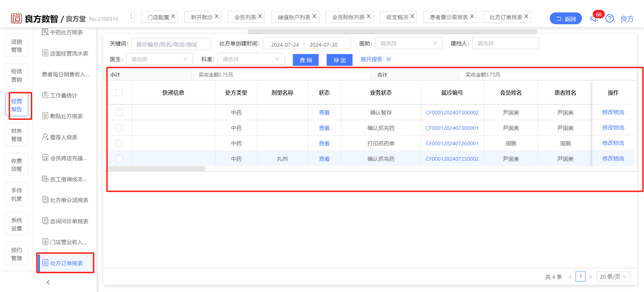Open the 收费项管 main menu
Viewport: 644px width, 292px height.
click(17, 165)
